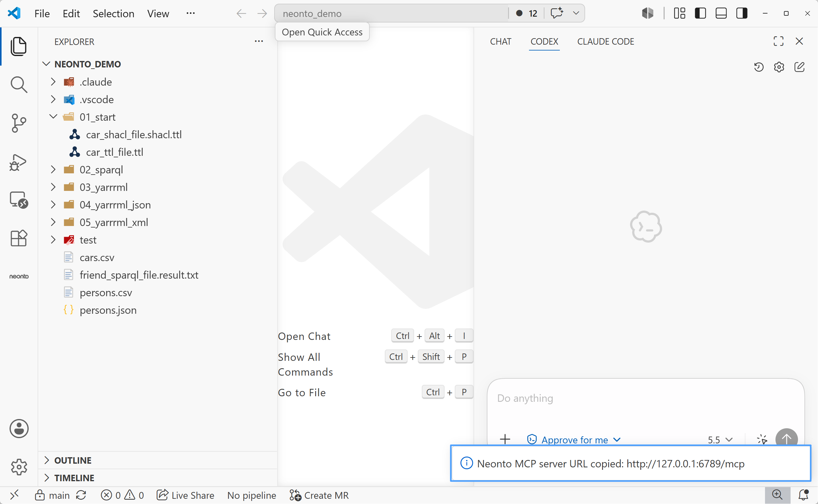Image resolution: width=818 pixels, height=504 pixels.
Task: Expand the .vscode folder
Action: tap(53, 99)
